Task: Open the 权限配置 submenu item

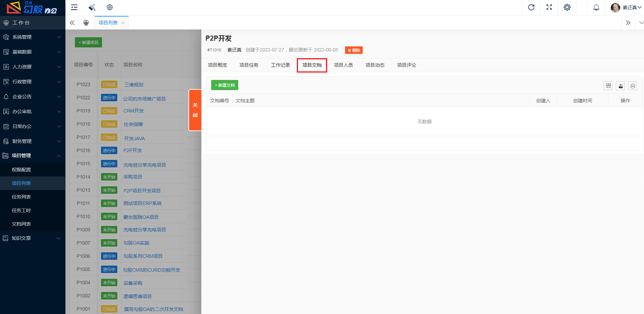Action: pos(21,170)
